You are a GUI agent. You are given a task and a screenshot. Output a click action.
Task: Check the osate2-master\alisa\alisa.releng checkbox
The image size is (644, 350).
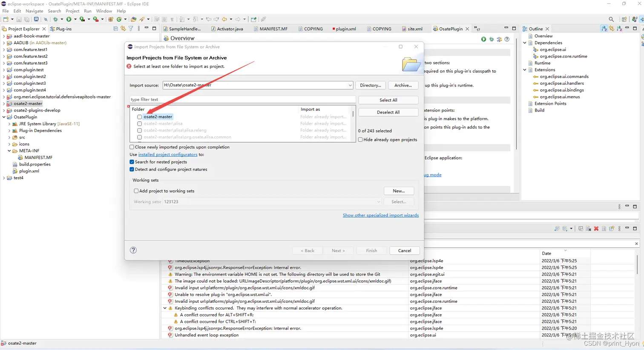[x=139, y=130]
